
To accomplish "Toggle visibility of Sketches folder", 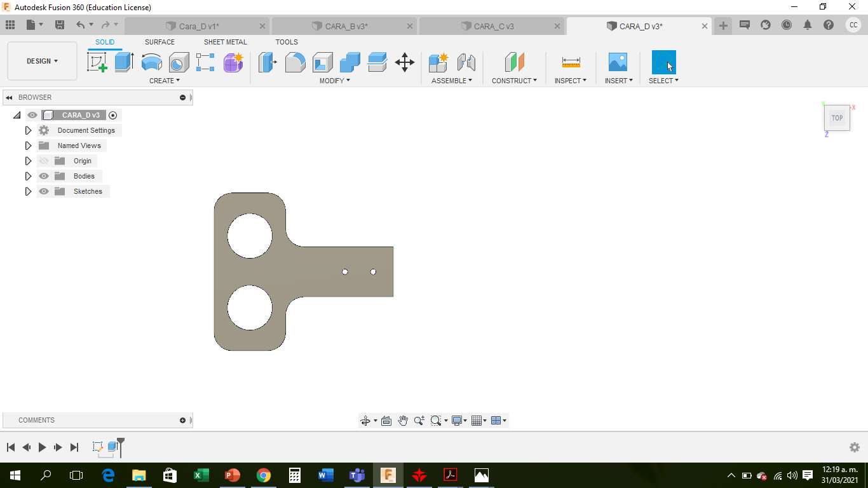I will click(x=44, y=191).
